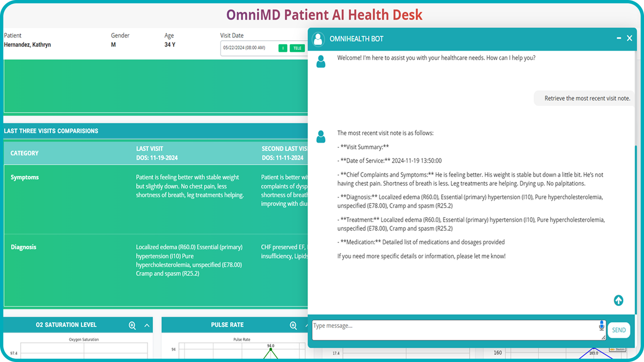
Task: Select the Diagnosis category row label
Action: click(x=24, y=247)
